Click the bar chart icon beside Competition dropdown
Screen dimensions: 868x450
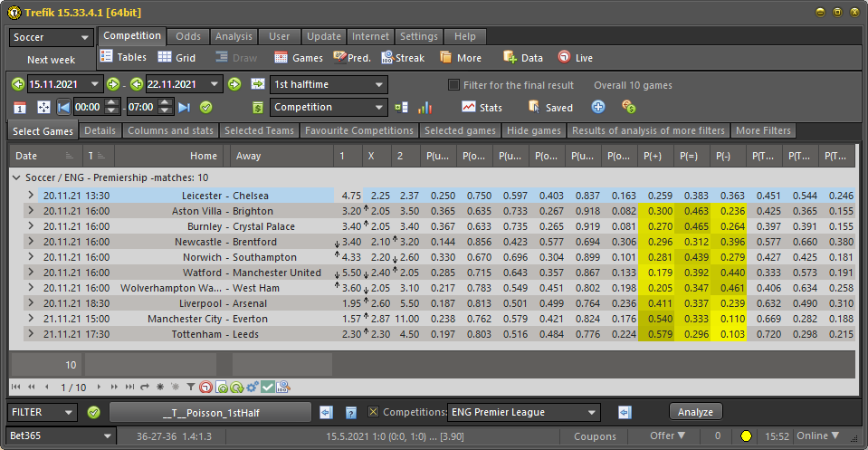point(424,107)
